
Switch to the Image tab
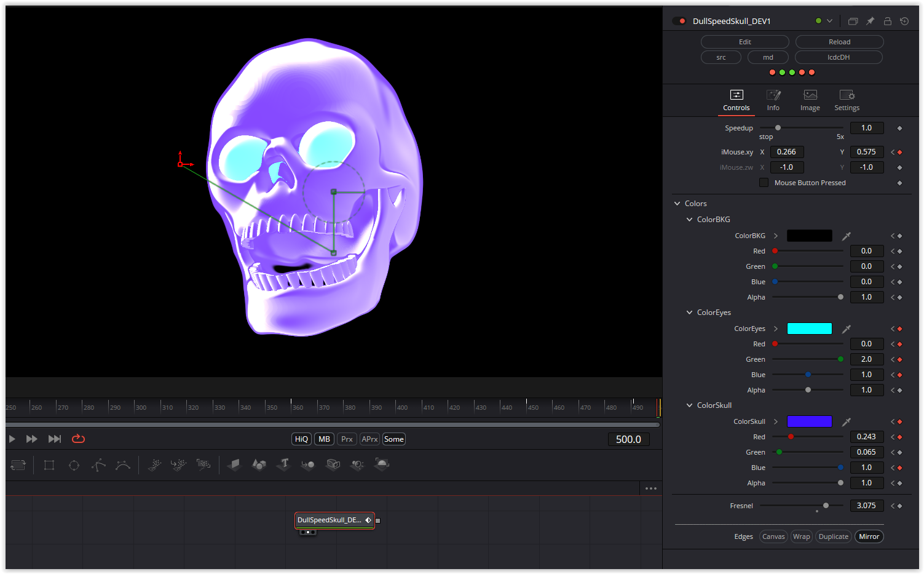[x=810, y=100]
